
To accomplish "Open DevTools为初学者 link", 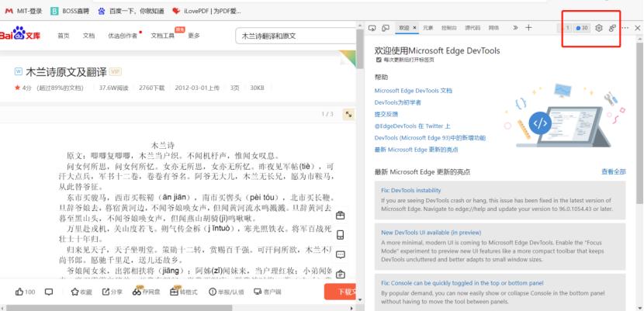I will pos(397,102).
